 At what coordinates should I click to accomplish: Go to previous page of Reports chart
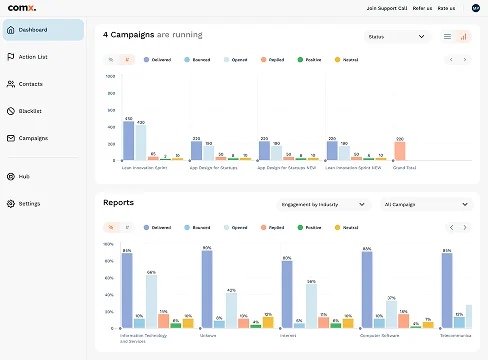click(451, 227)
